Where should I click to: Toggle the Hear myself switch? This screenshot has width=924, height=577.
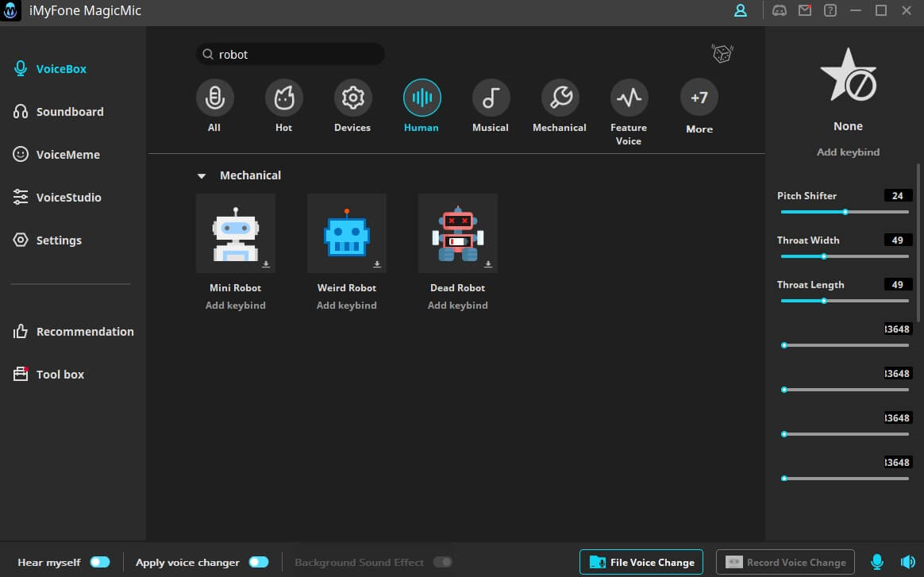click(100, 562)
